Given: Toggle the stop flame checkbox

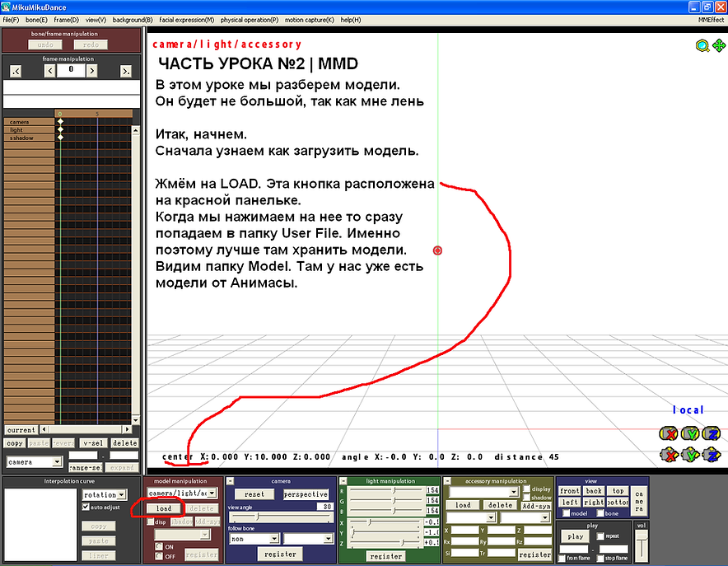Looking at the screenshot, I should [600, 558].
